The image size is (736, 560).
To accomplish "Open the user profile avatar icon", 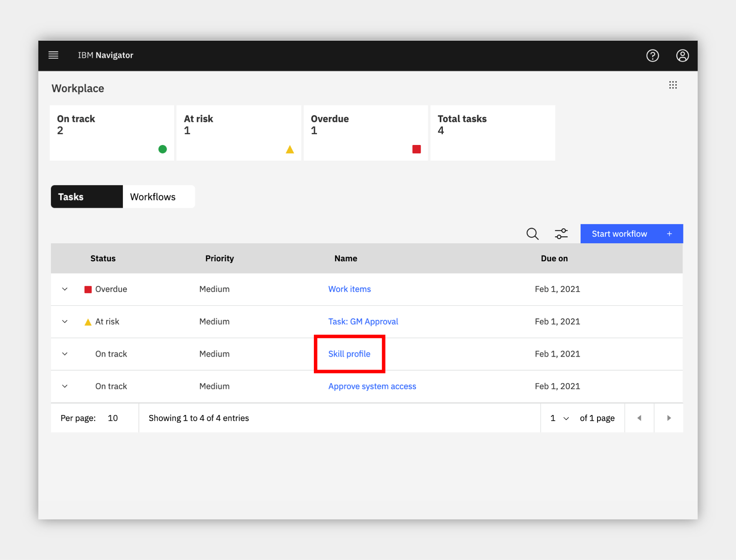I will pyautogui.click(x=682, y=56).
